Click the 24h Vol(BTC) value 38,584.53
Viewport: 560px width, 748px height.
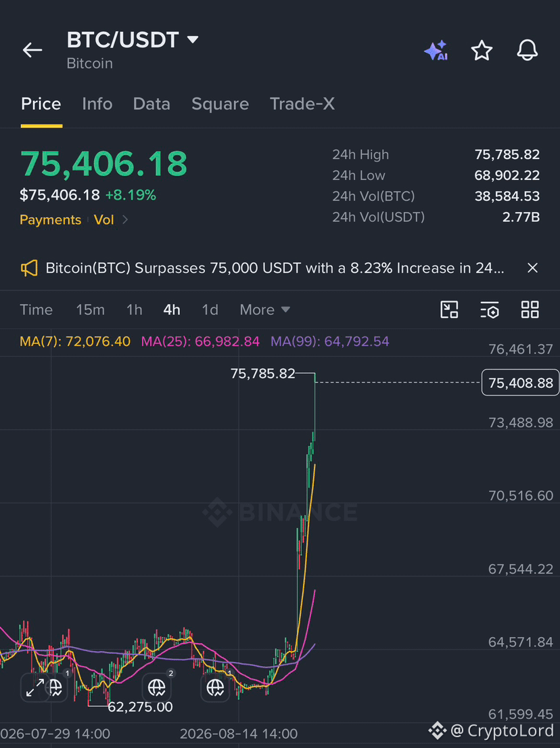[507, 196]
